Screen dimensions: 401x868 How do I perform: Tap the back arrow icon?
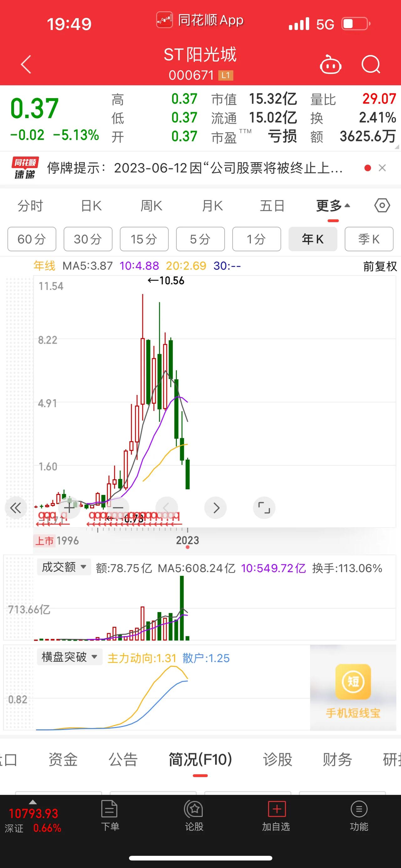(x=26, y=64)
